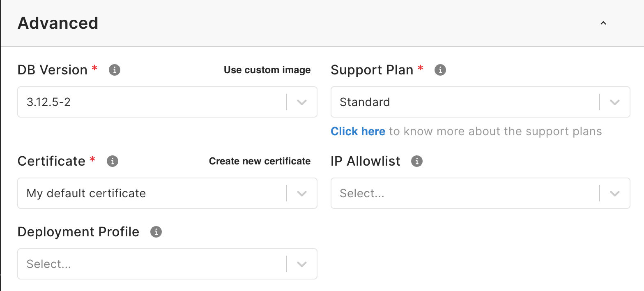The width and height of the screenshot is (644, 291).
Task: Click 'My default certificate' field
Action: point(167,193)
